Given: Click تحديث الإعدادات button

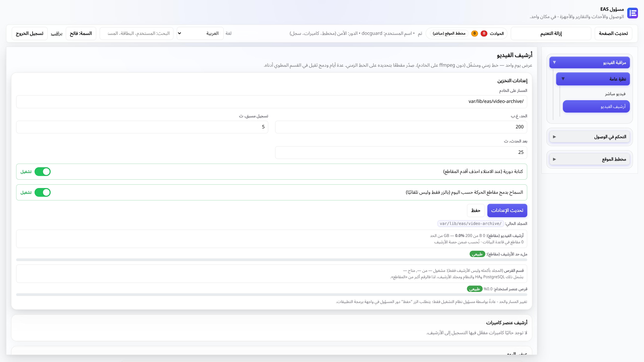Looking at the screenshot, I should [507, 210].
